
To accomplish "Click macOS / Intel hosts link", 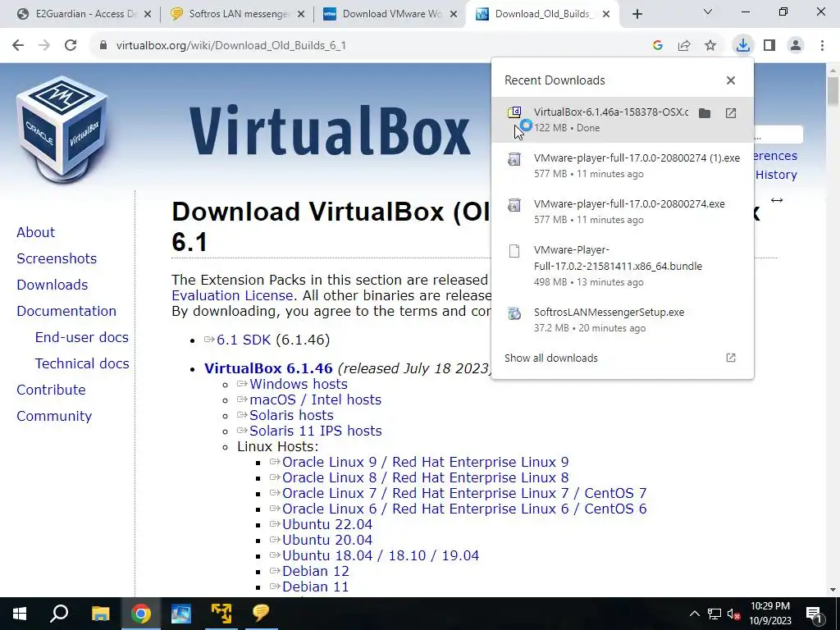I will (316, 399).
